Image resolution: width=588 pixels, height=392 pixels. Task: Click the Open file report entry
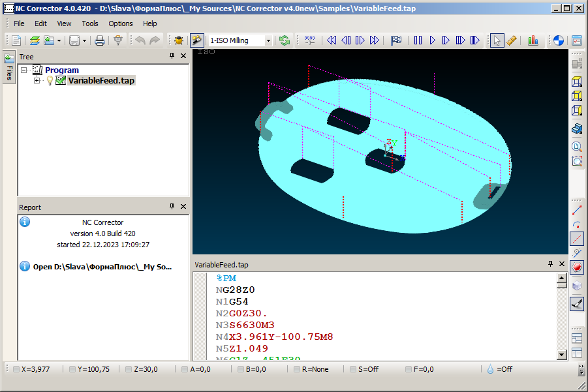tap(102, 267)
